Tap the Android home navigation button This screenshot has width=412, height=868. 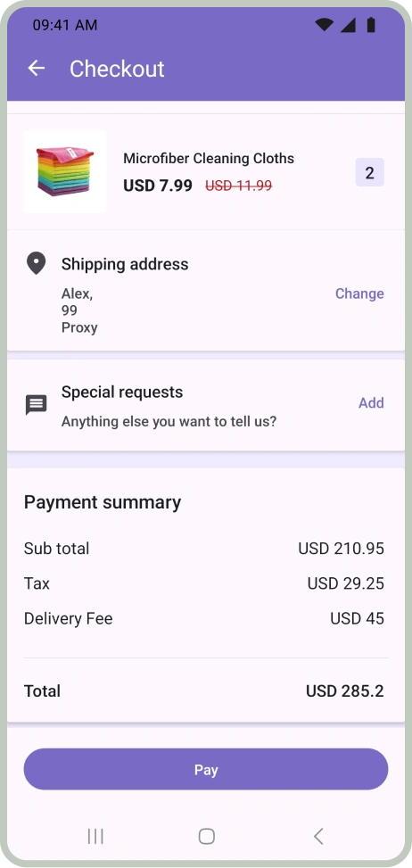click(x=206, y=836)
